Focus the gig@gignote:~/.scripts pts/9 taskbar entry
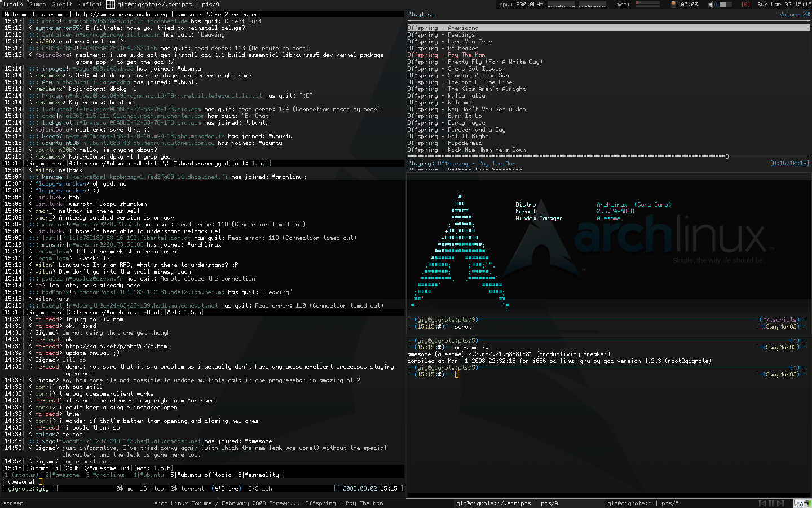Image resolution: width=812 pixels, height=508 pixels. point(507,503)
